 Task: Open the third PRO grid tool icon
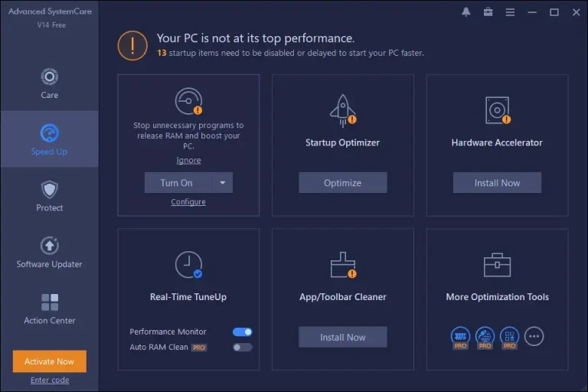coord(509,337)
